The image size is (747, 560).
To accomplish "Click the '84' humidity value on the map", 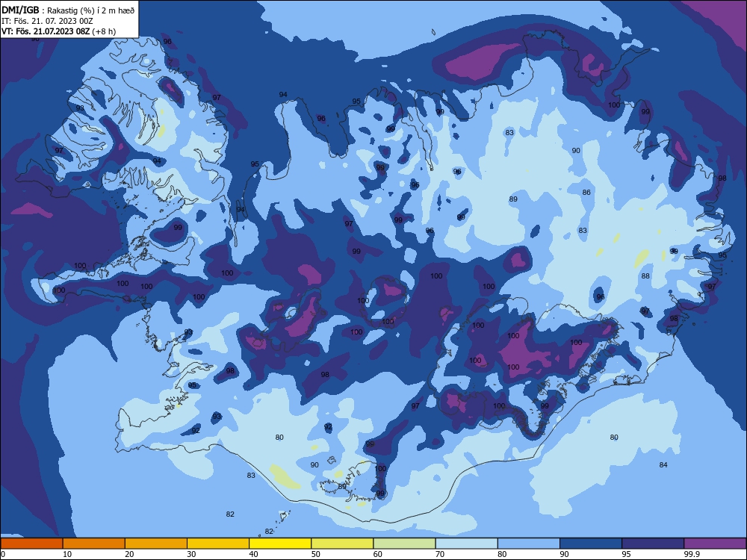I will pos(663,464).
